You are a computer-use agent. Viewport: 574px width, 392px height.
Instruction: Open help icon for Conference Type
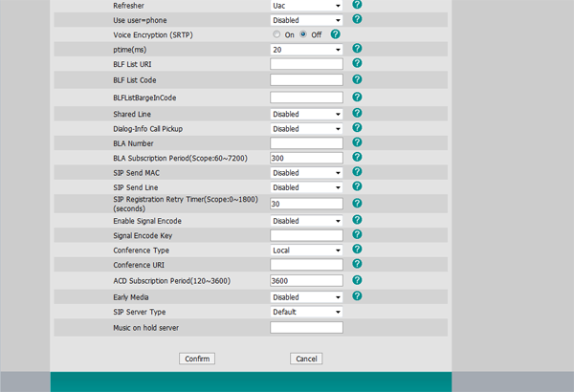(x=357, y=250)
